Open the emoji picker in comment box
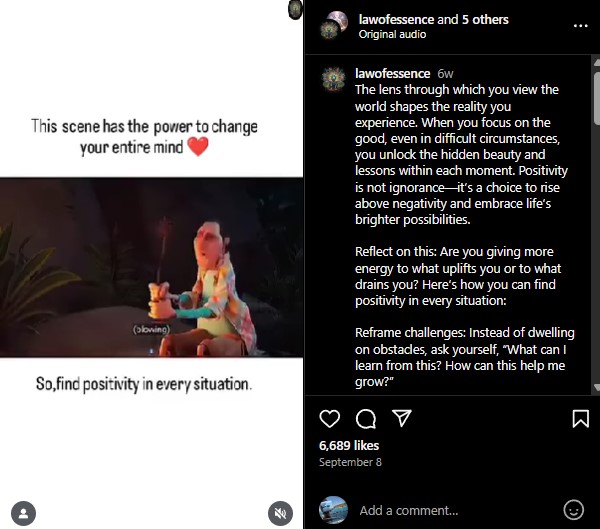This screenshot has width=600, height=529. pyautogui.click(x=573, y=509)
